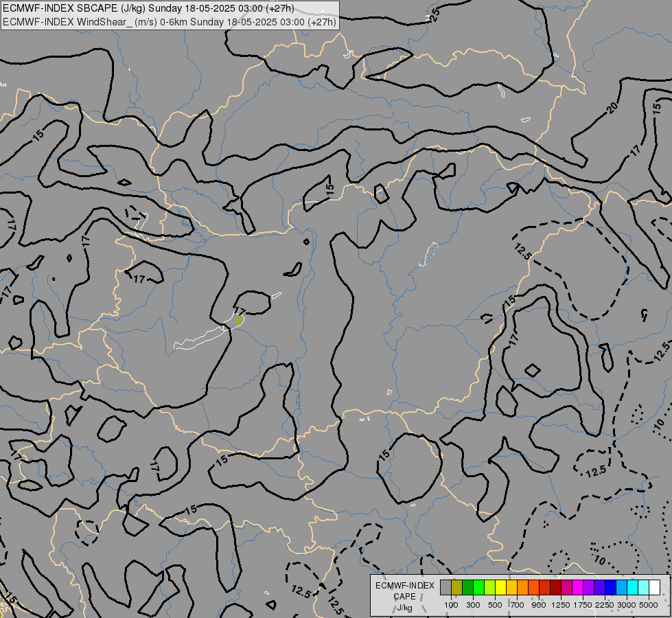Image resolution: width=672 pixels, height=618 pixels.
Task: Select the pure yellow legend swatch
Action: point(500,588)
